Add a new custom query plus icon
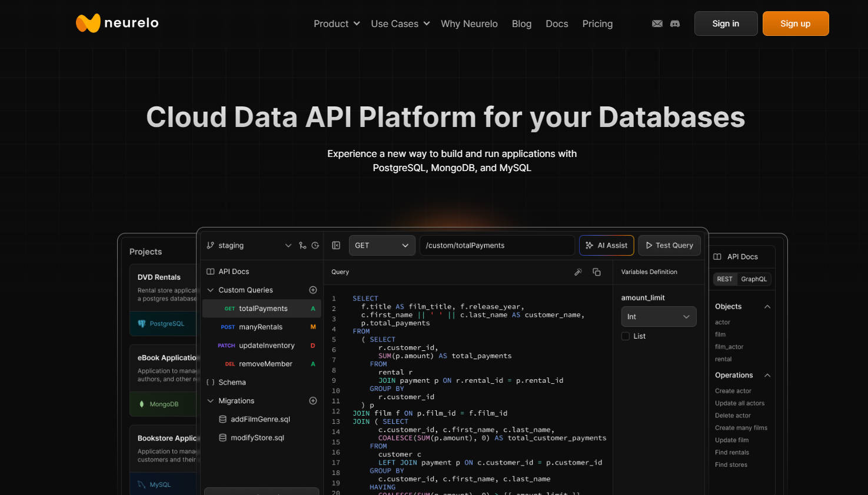 click(x=313, y=290)
